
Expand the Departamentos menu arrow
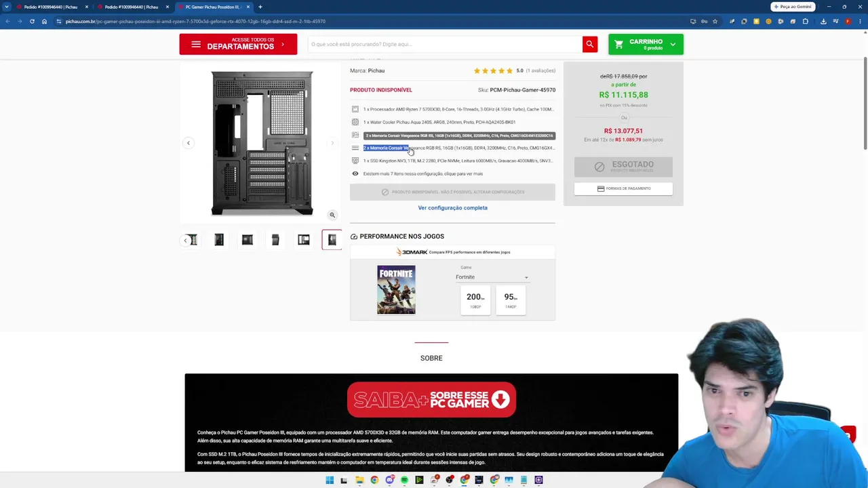point(283,45)
